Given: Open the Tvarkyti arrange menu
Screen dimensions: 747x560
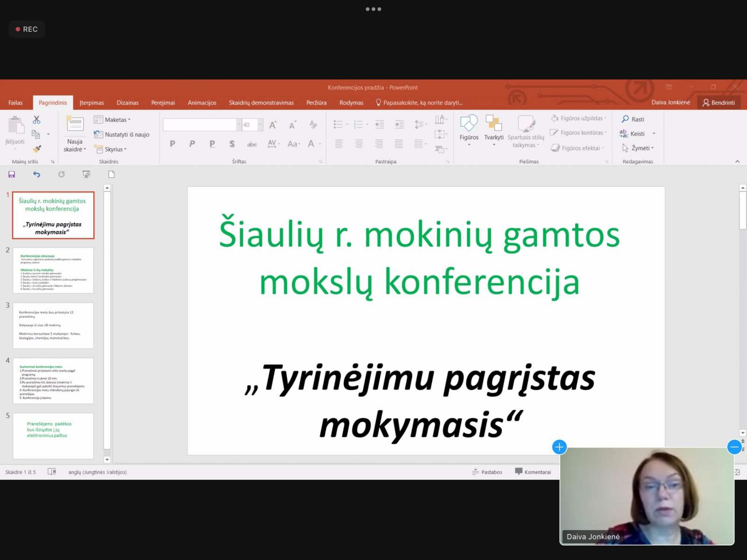Looking at the screenshot, I should click(x=493, y=130).
